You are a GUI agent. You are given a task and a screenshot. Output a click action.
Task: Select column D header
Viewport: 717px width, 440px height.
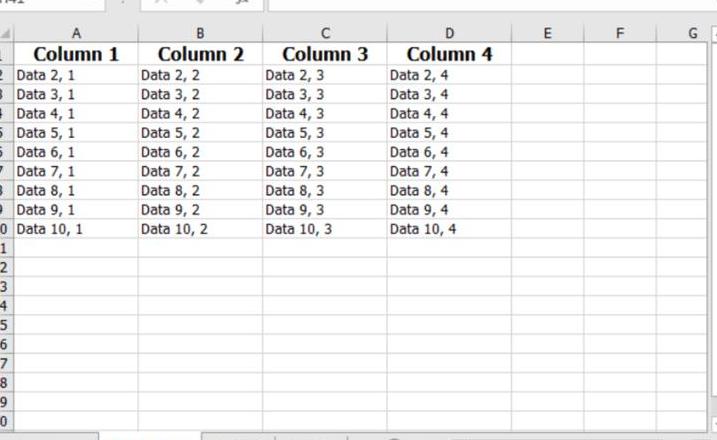tap(449, 33)
